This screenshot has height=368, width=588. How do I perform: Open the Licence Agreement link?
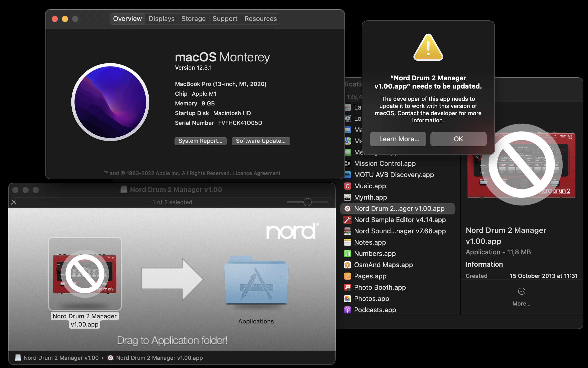pos(257,173)
